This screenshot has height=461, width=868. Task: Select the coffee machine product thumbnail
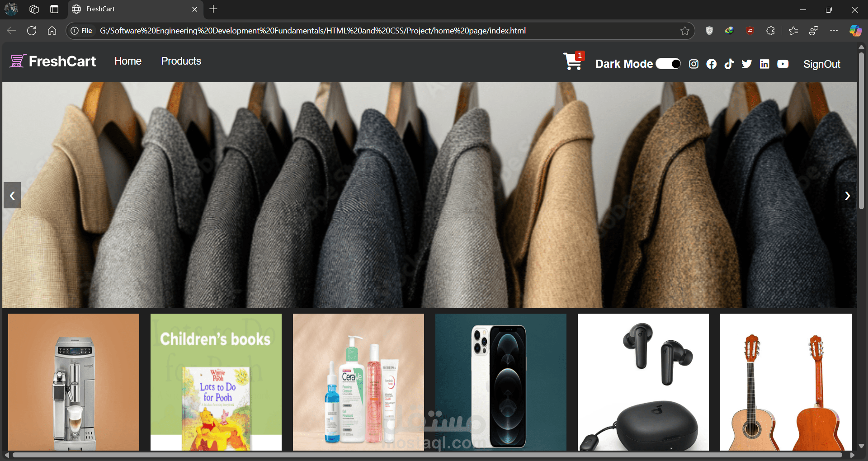(x=74, y=382)
